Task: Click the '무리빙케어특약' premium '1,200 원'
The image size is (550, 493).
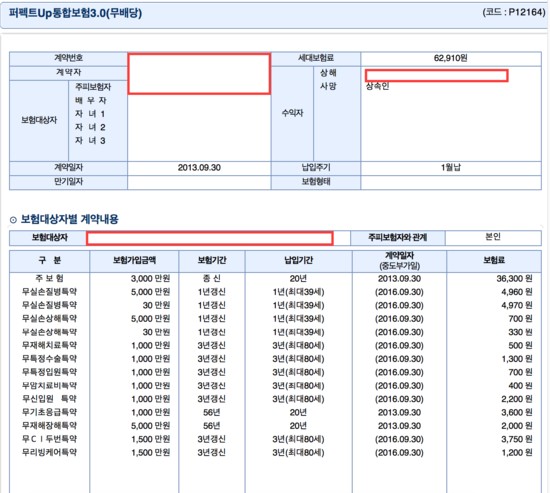Action: [517, 453]
